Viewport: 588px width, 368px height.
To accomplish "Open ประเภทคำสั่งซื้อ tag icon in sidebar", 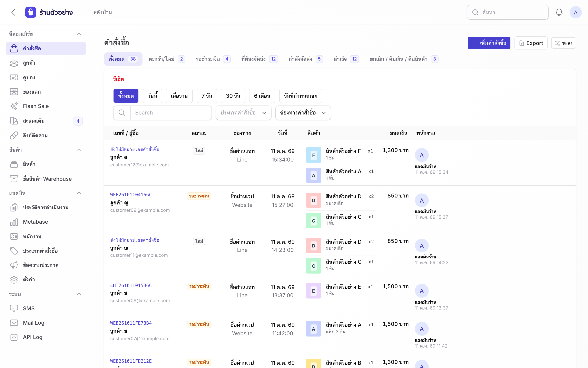I will [x=14, y=251].
